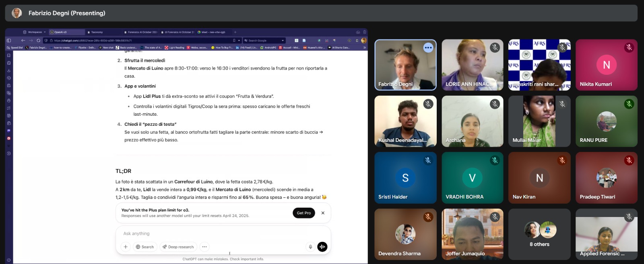Select Archana's video tile
Image resolution: width=644 pixels, height=264 pixels.
(473, 121)
